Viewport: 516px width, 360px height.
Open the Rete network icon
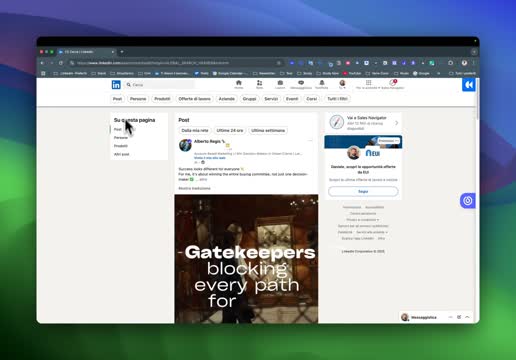pos(259,83)
